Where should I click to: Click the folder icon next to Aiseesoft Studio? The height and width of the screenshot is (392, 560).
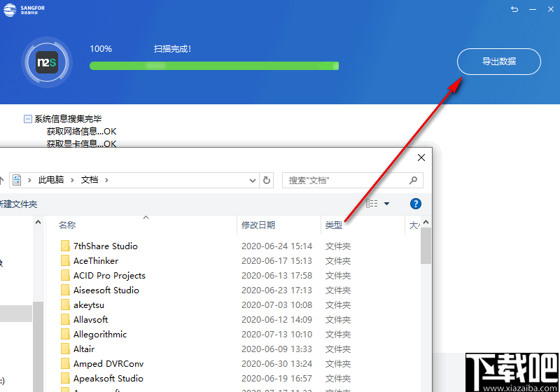[65, 290]
